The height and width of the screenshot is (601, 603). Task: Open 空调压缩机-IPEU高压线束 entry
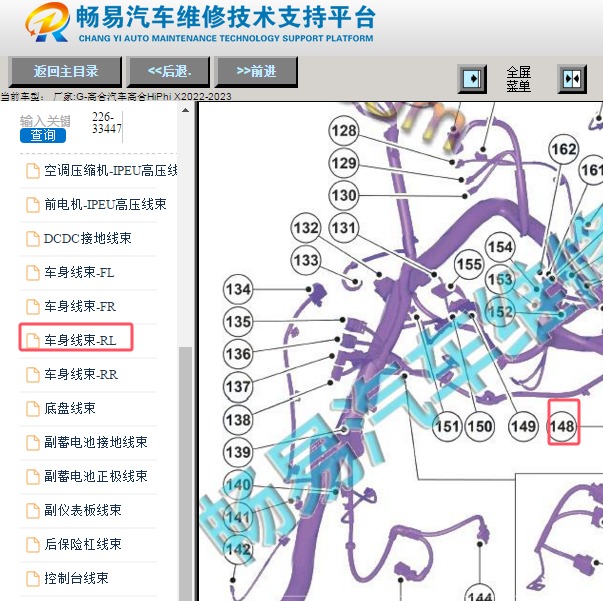click(x=110, y=170)
